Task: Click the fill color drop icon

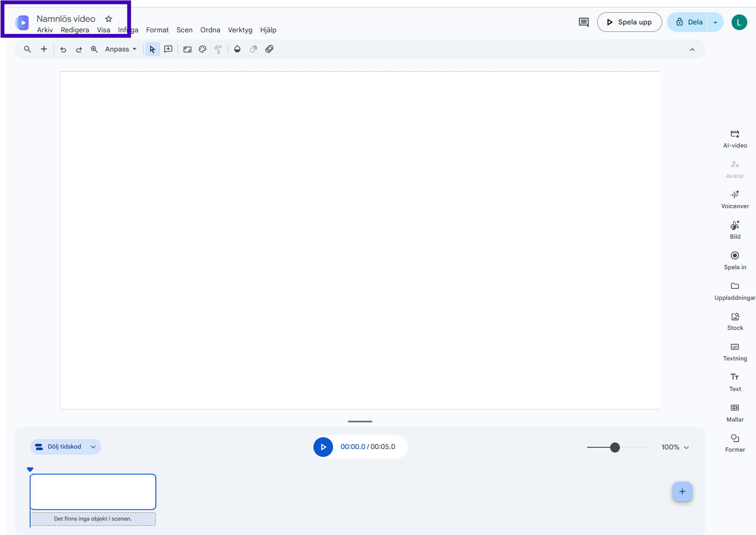Action: pos(237,49)
